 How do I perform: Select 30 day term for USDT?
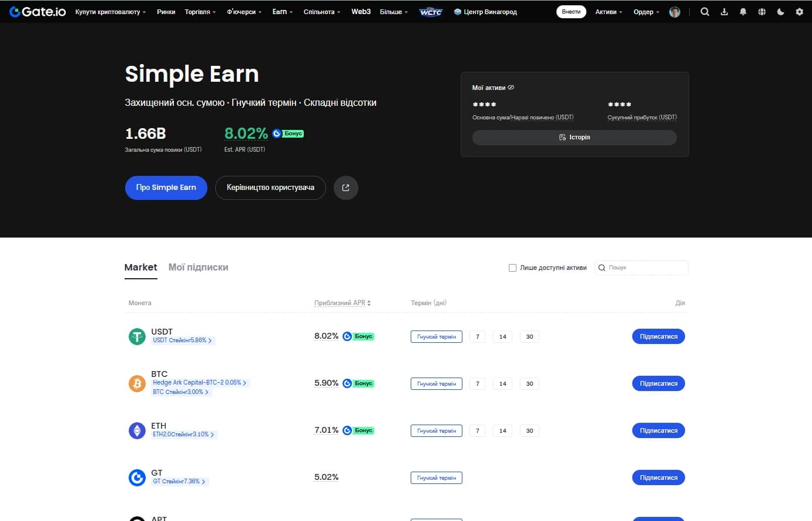pos(529,336)
